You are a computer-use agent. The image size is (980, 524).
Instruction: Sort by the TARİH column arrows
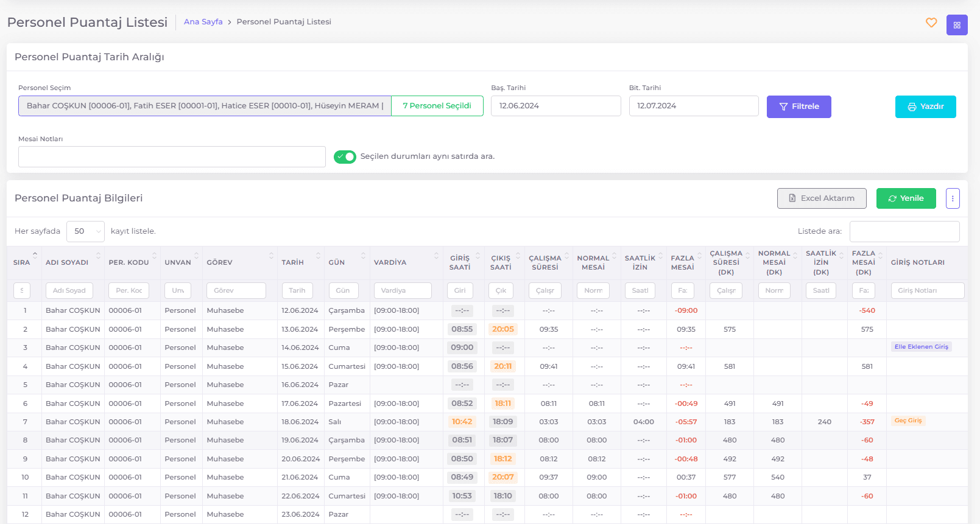318,256
